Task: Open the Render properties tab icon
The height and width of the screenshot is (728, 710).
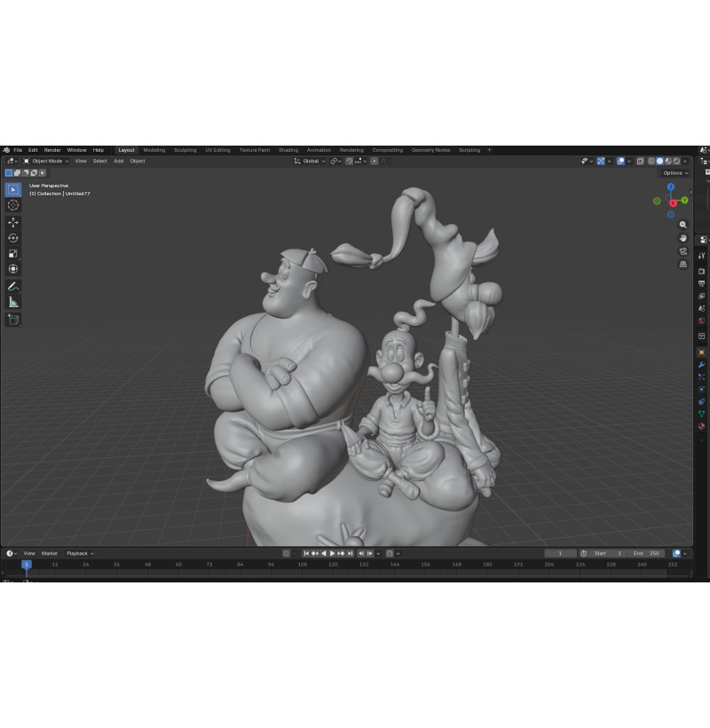Action: pos(702,271)
